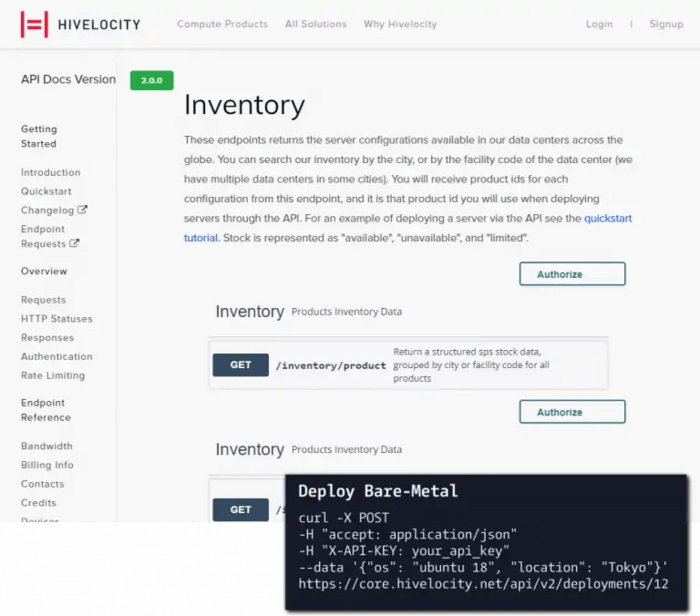
Task: Click the /inventory/product description text
Action: [x=471, y=365]
